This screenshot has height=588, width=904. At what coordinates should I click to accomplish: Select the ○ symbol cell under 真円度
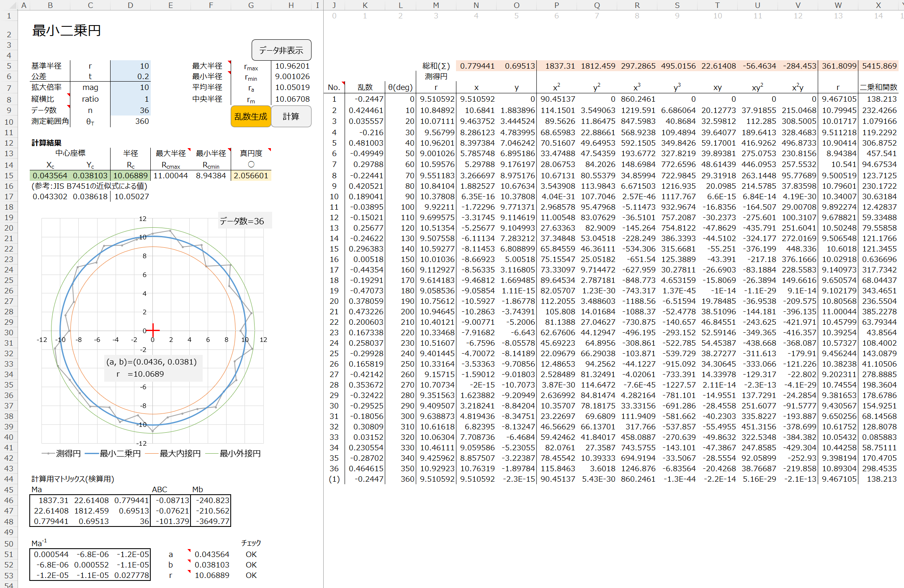click(x=251, y=164)
